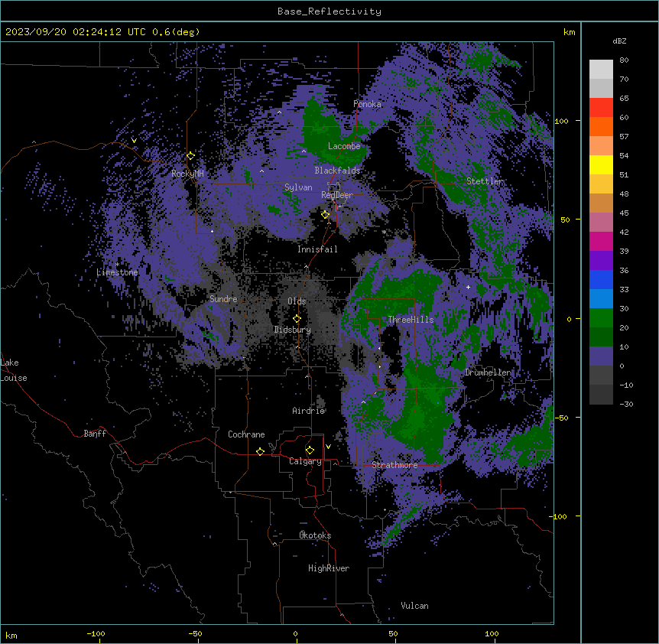
Task: Choose the magenta 39-42 dBZ legend swatch
Action: (601, 242)
